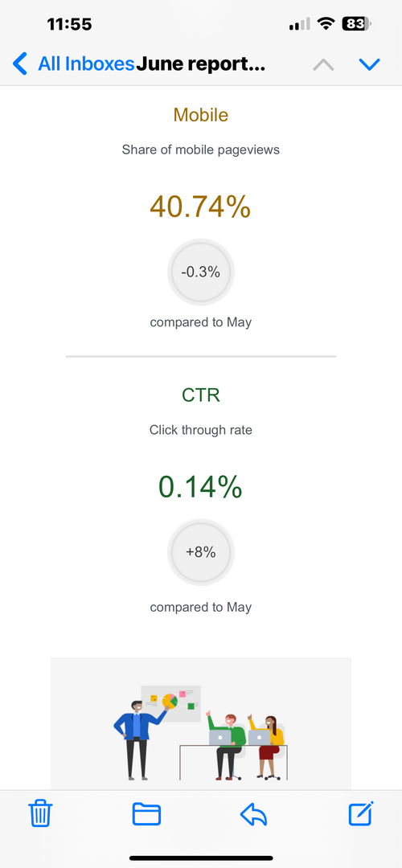
Task: Compose new message with pencil icon
Action: coord(361,813)
